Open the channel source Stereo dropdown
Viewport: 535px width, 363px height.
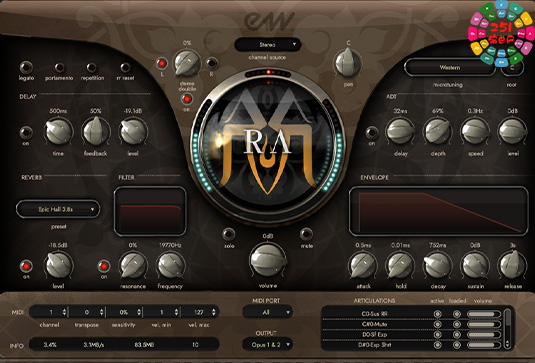click(x=268, y=45)
